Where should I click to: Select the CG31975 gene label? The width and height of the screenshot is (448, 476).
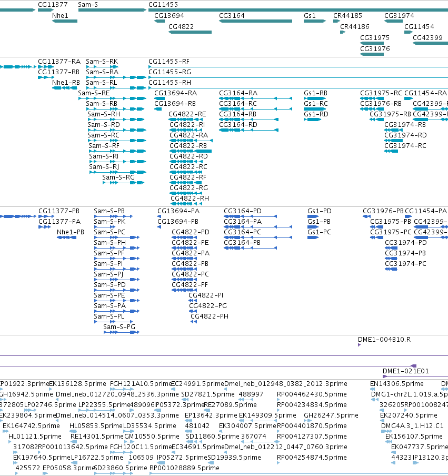pos(374,37)
